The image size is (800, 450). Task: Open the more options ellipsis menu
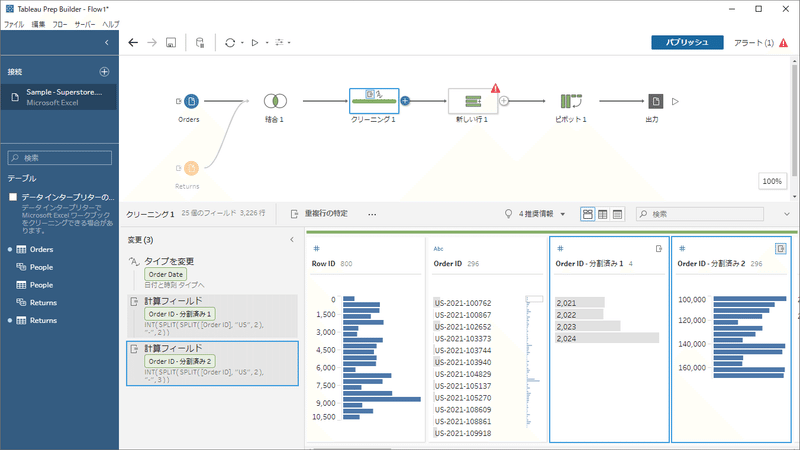click(x=372, y=214)
